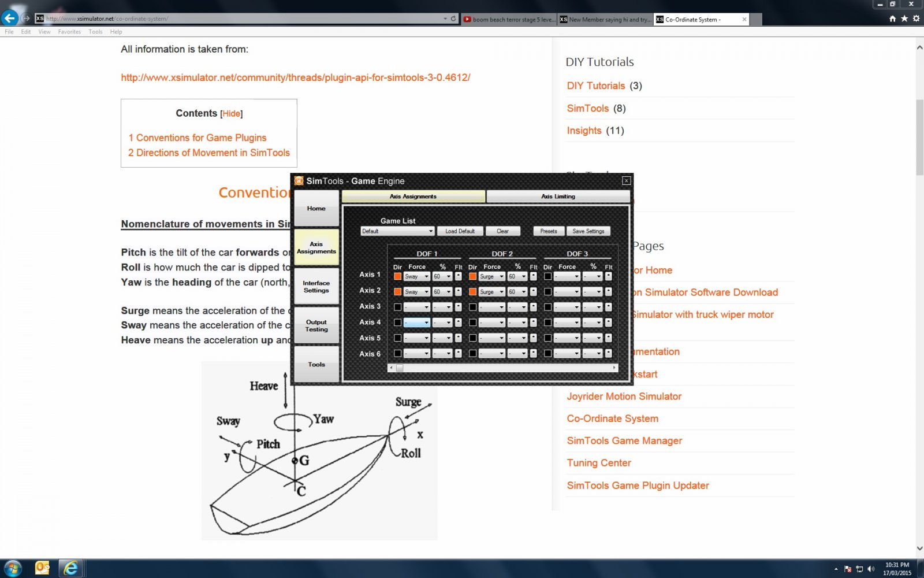
Task: Switch to the Axis Limiting tab
Action: [558, 197]
